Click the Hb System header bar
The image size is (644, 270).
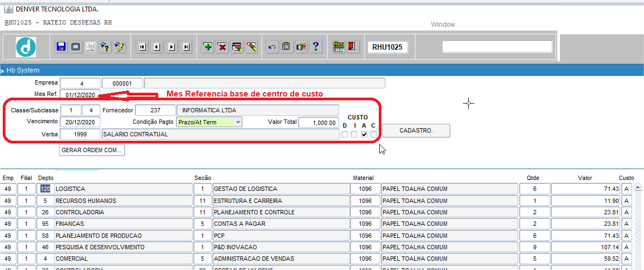(322, 70)
